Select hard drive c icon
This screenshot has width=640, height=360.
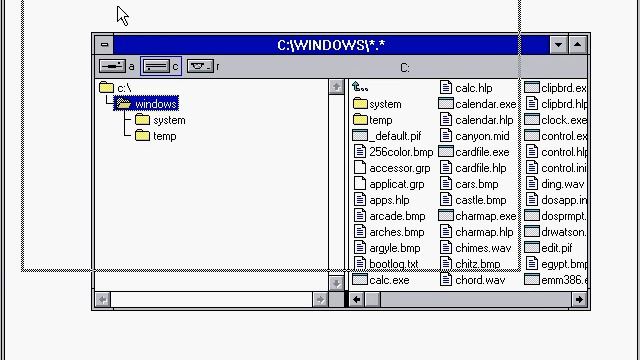tap(156, 66)
